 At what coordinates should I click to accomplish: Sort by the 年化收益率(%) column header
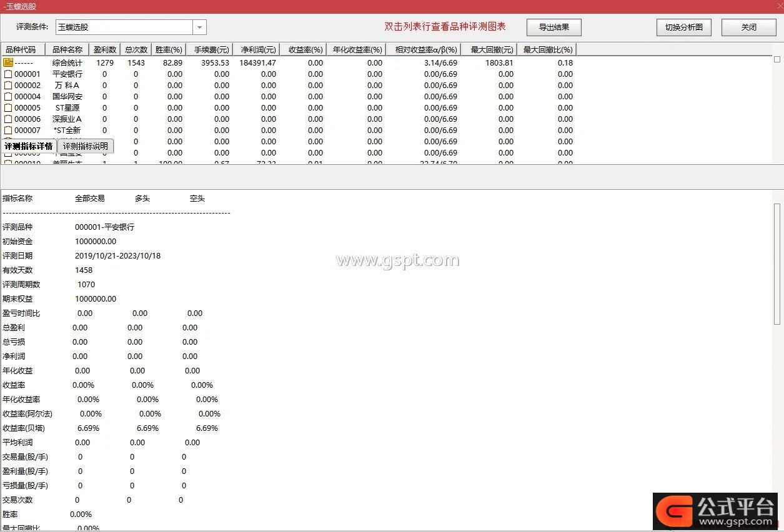point(356,49)
